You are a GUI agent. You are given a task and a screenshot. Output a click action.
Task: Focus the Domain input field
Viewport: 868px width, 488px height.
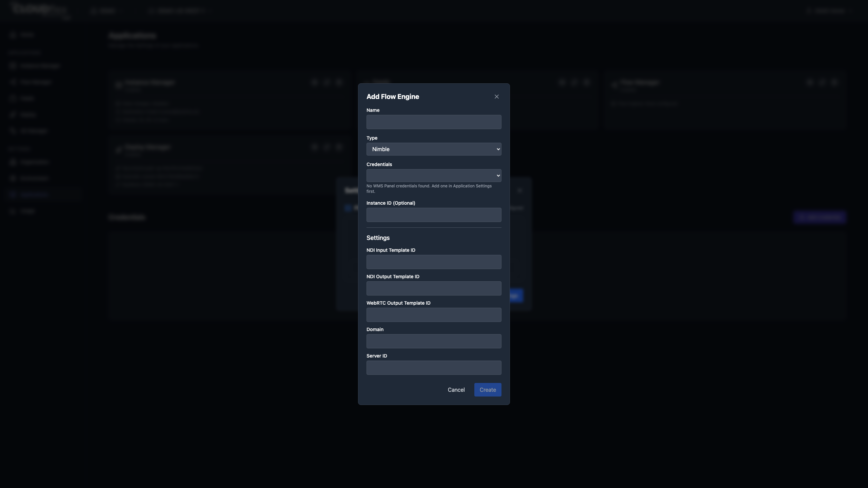pos(434,341)
